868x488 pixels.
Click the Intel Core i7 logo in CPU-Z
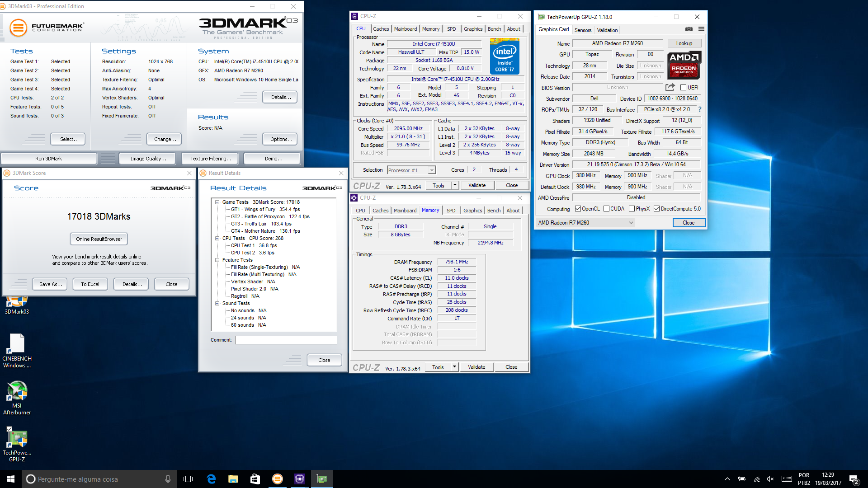pos(505,56)
